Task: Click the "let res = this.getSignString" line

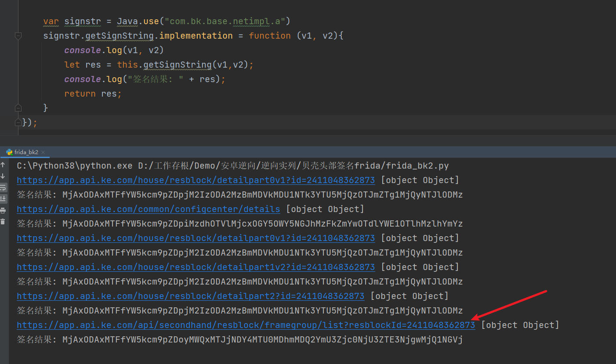Action: point(159,65)
